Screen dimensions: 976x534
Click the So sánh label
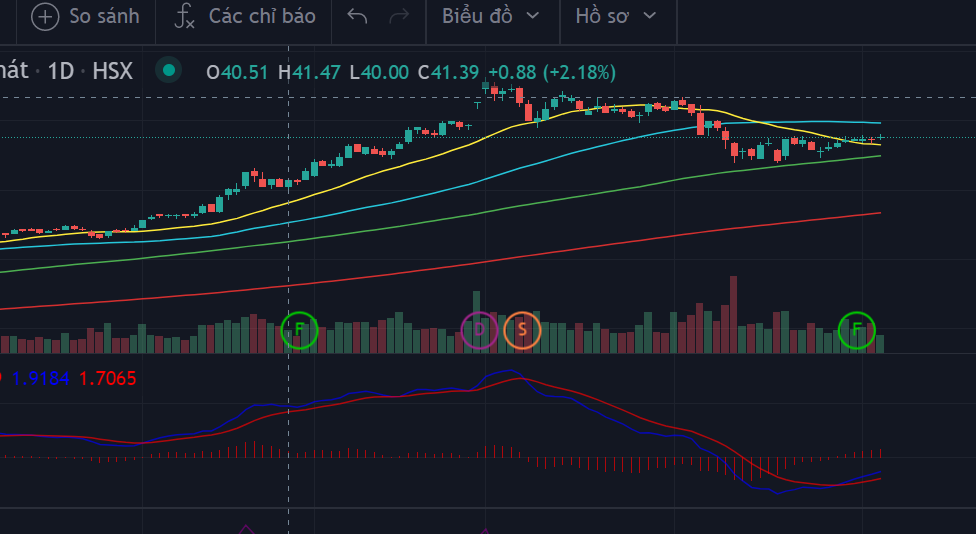pyautogui.click(x=104, y=16)
